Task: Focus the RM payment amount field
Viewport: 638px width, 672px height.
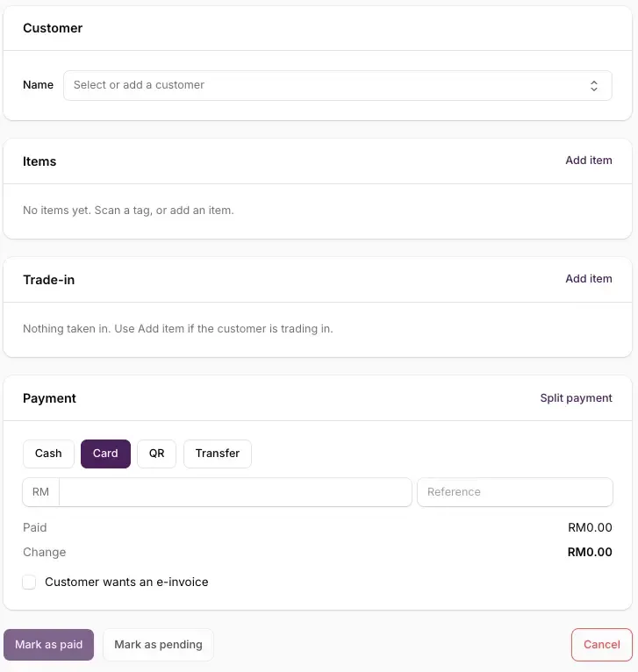Action: (x=235, y=492)
